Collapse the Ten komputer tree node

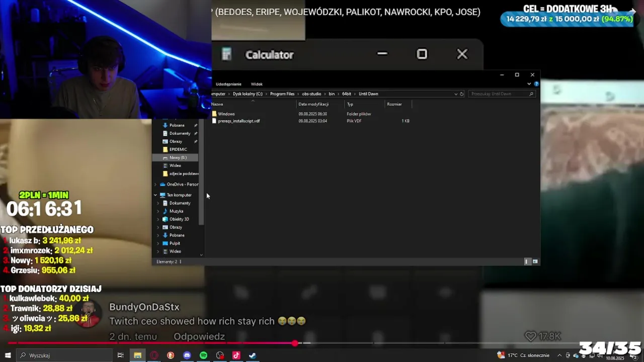click(155, 195)
